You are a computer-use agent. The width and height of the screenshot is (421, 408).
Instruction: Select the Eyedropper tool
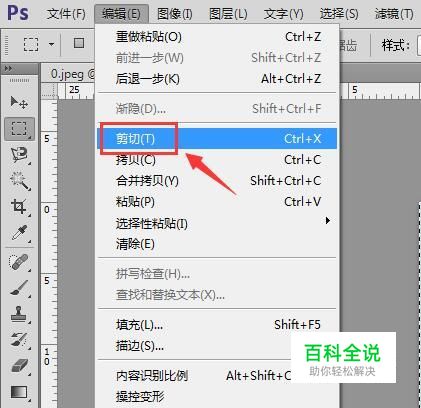pyautogui.click(x=19, y=233)
